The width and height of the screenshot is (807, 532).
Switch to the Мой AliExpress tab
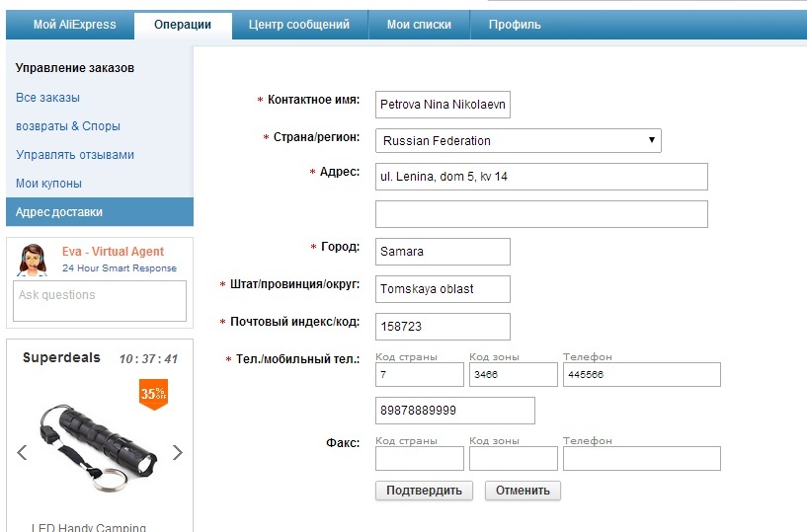[74, 25]
